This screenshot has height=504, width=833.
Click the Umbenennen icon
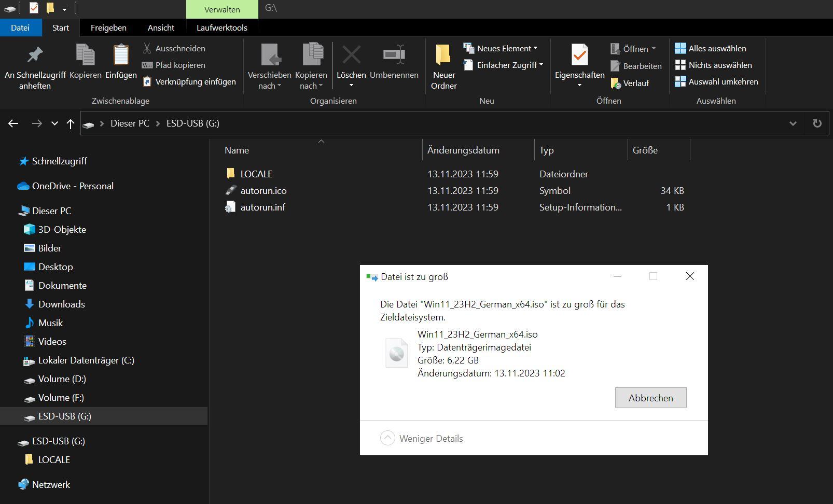tap(394, 54)
